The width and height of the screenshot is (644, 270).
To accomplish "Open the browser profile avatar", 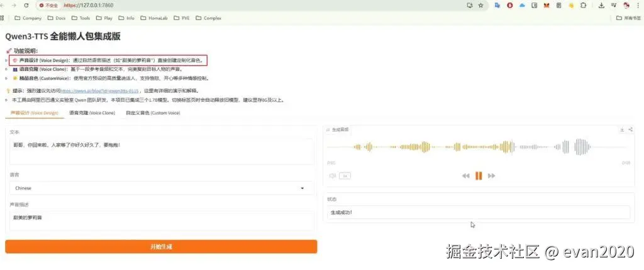I will click(626, 5).
